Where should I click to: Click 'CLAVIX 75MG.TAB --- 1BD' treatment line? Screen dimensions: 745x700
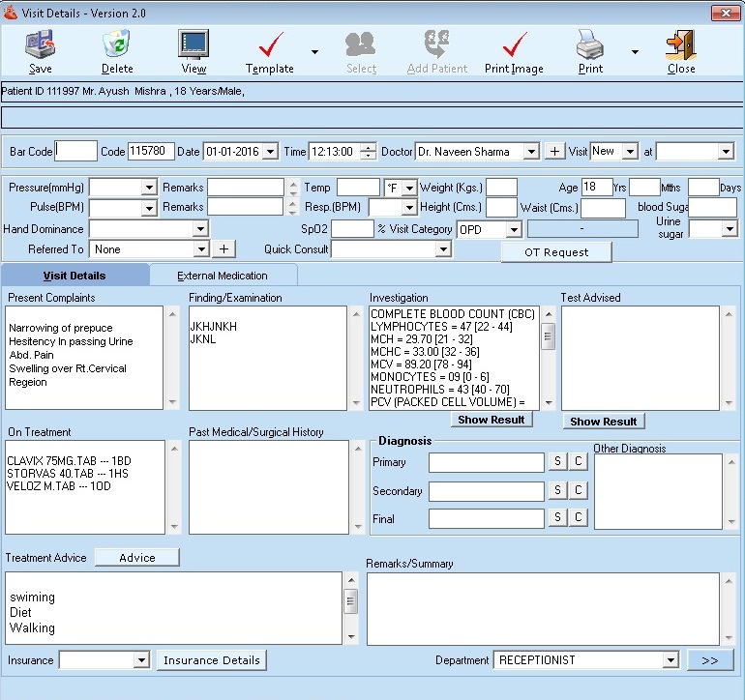pyautogui.click(x=69, y=460)
